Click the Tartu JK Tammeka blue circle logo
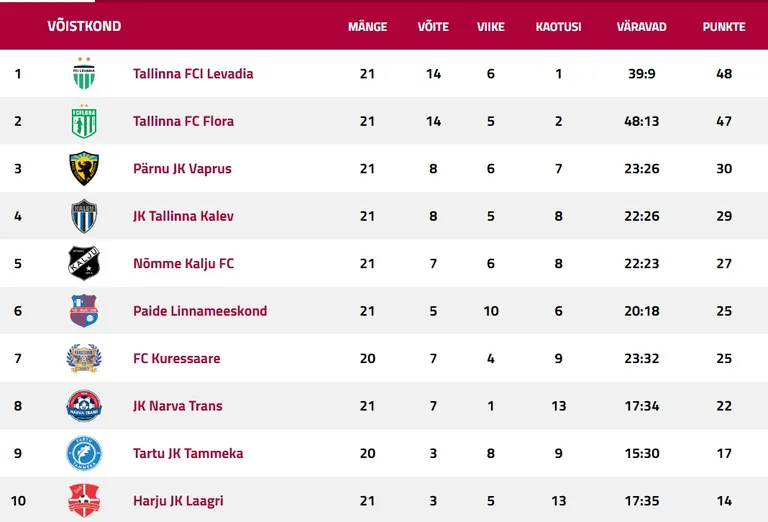 point(84,453)
